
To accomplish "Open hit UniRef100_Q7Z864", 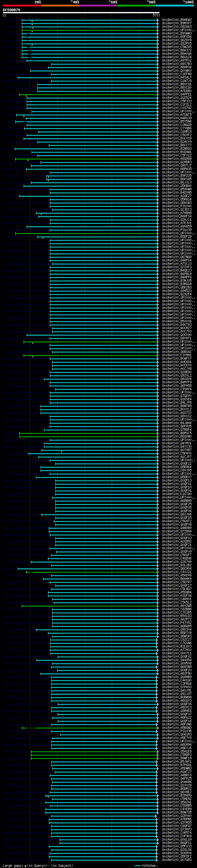I will [177, 531].
